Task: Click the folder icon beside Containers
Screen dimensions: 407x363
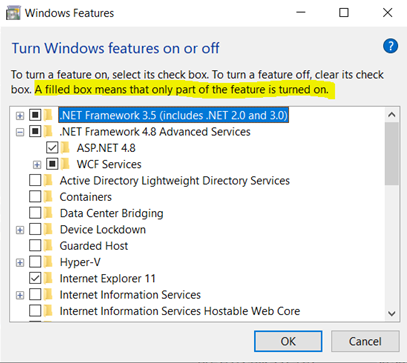Action: pos(49,197)
